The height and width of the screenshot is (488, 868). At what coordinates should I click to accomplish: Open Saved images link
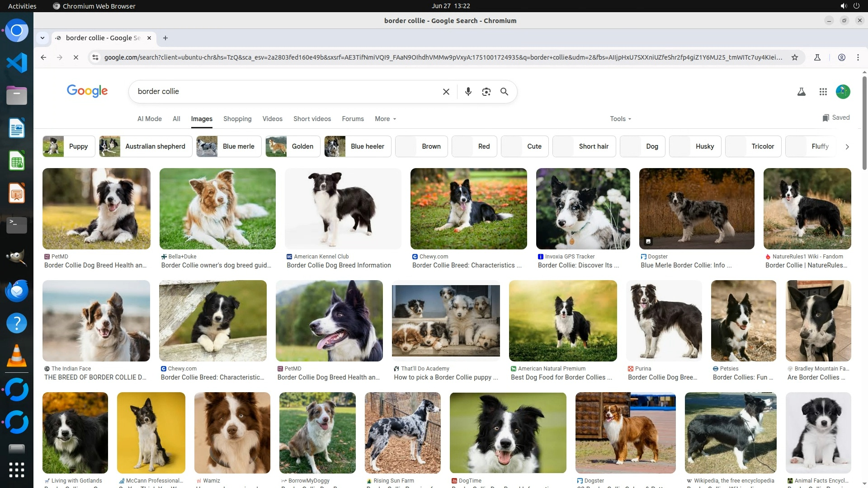click(x=836, y=117)
